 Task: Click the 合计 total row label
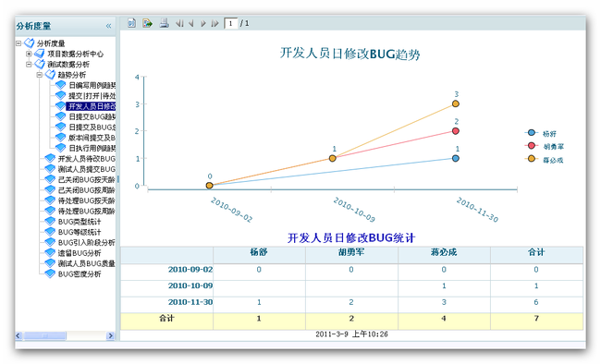(166, 318)
